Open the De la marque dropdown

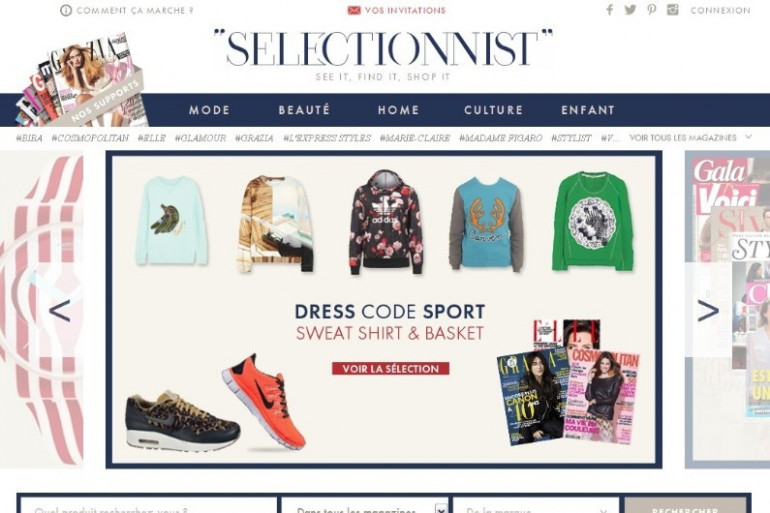tap(536, 506)
